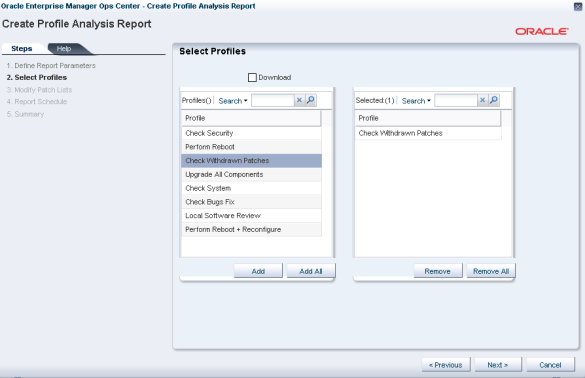This screenshot has width=585, height=378.
Task: Switch to the Steps tab
Action: (22, 49)
